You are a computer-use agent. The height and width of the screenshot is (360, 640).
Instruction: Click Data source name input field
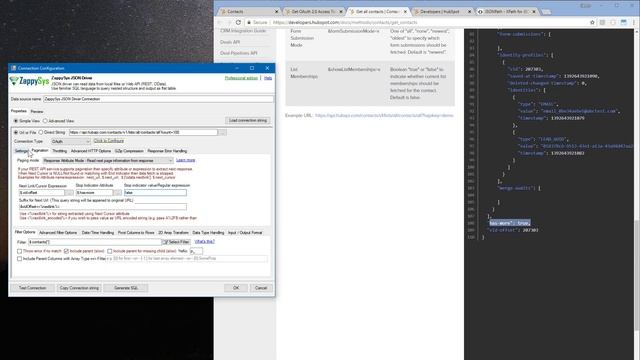click(x=158, y=99)
